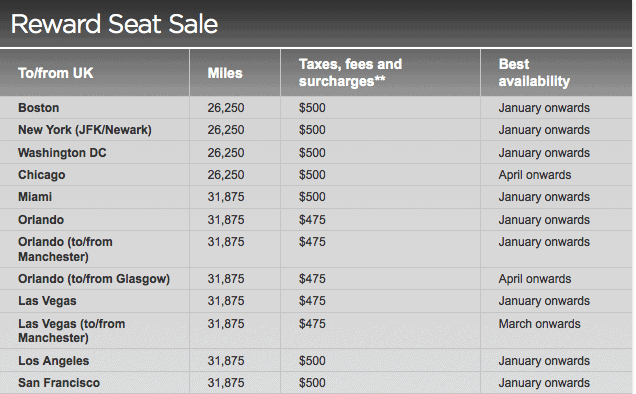
Task: Select Orlando (to/from Glasgow) entry
Action: point(94,279)
